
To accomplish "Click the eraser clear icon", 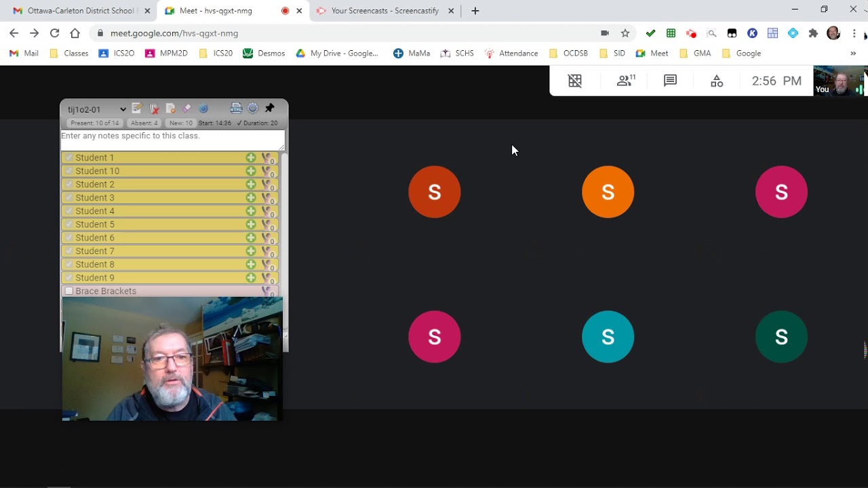I will [x=186, y=108].
